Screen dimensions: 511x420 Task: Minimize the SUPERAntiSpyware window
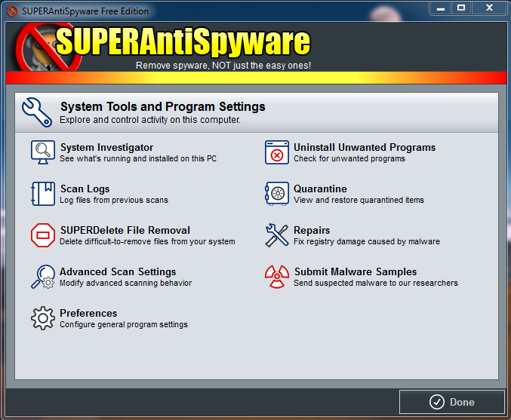coord(441,8)
